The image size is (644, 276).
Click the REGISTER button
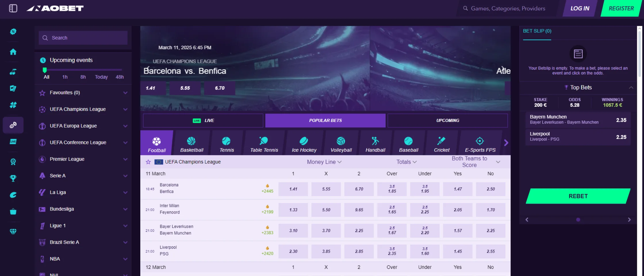click(x=621, y=8)
